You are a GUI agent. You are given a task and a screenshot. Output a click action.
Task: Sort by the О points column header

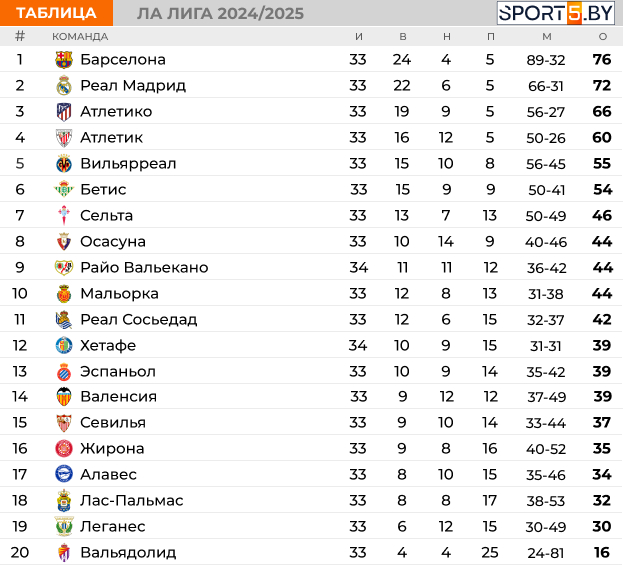point(603,37)
